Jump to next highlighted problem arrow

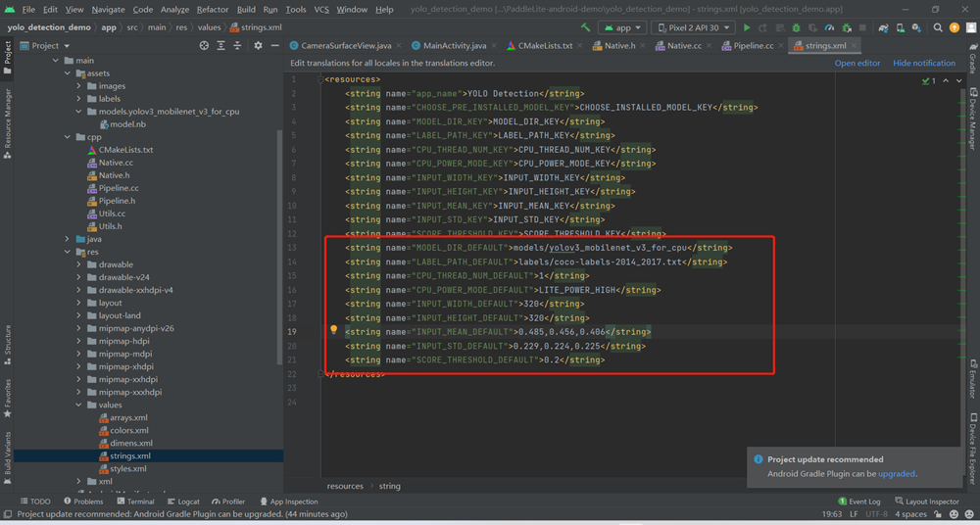[959, 80]
